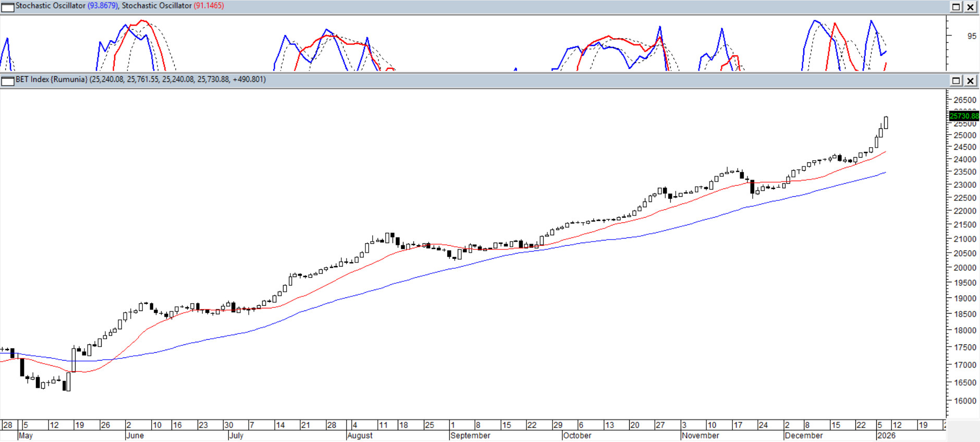Click the latest candlestick at chart's top right
Screen dimensions: 980x442
pyautogui.click(x=886, y=123)
